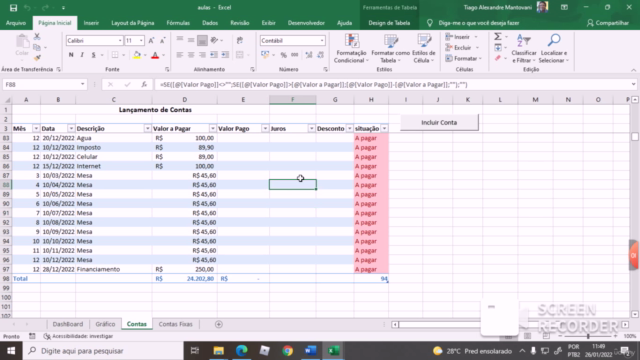Viewport: 640px width, 360px height.
Task: Add a new sheet with the plus icon
Action: pos(219,324)
